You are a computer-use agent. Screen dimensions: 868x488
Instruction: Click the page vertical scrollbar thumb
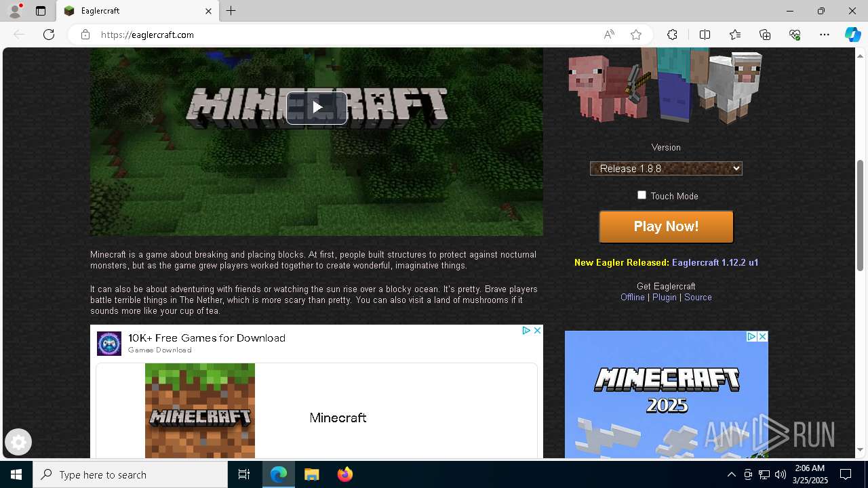[861, 216]
